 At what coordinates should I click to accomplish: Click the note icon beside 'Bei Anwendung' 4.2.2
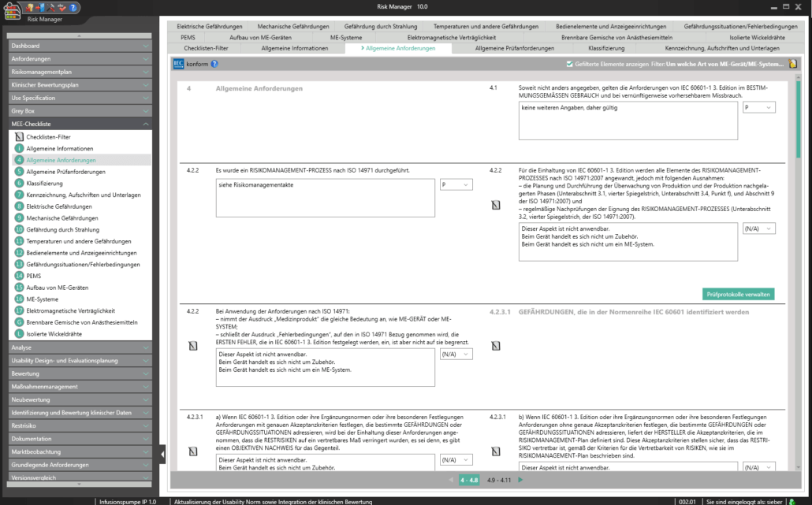[192, 346]
